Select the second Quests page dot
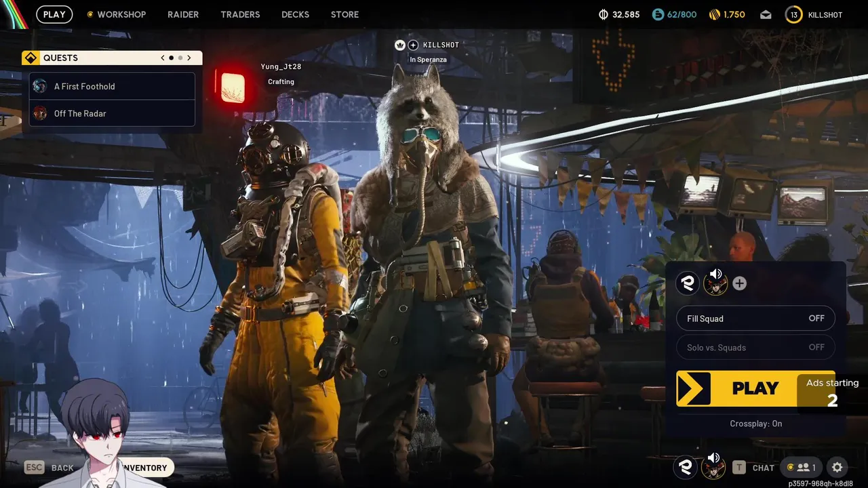Screen dimensions: 868x488 tap(180, 58)
